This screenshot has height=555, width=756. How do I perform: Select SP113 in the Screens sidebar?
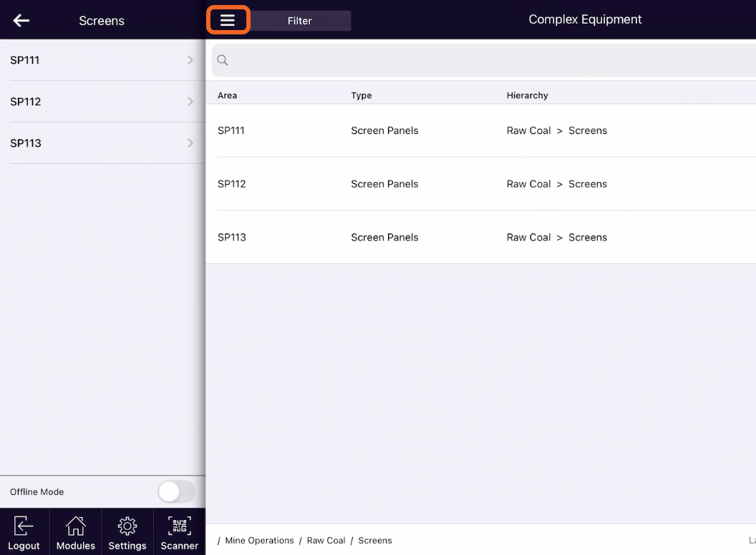(102, 143)
